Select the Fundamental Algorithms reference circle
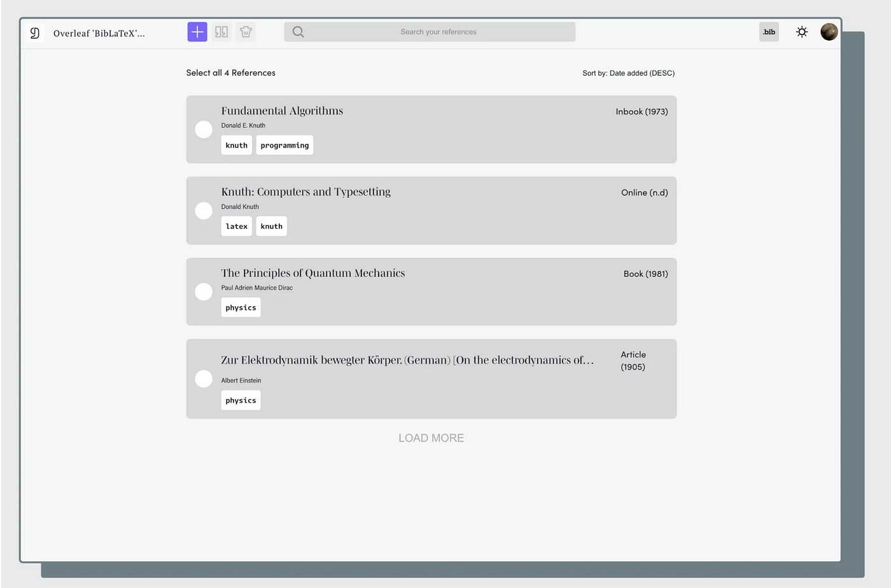891x588 pixels. point(204,130)
